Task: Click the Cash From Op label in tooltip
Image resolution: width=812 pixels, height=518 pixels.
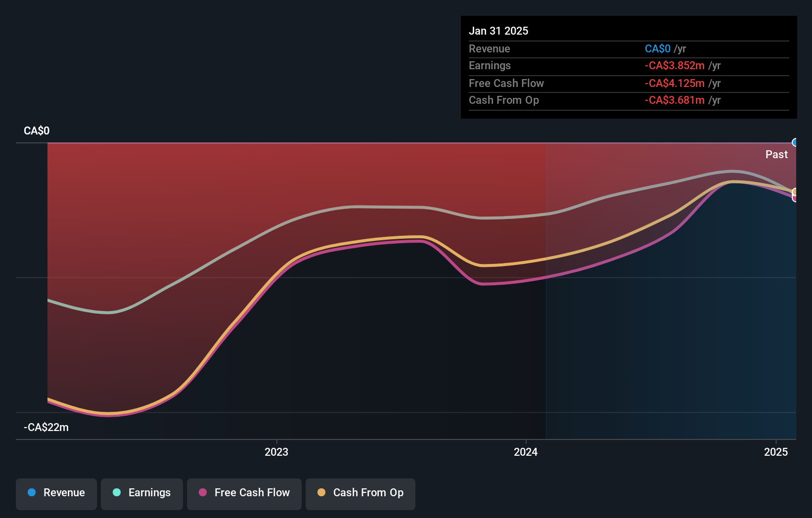Action: (504, 100)
